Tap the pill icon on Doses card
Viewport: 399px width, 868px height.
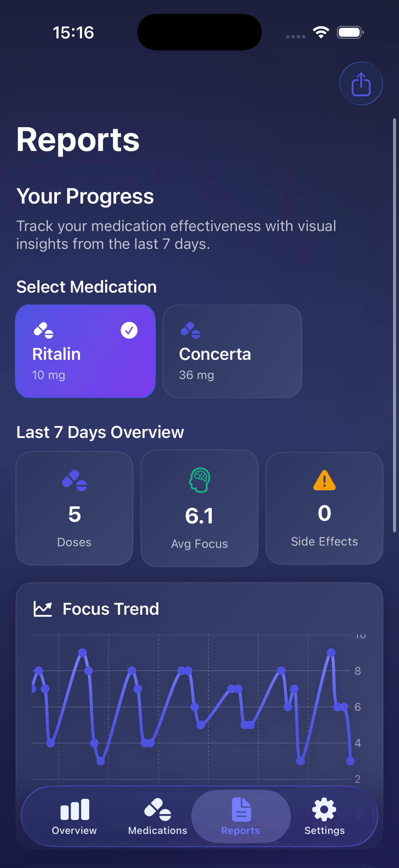pyautogui.click(x=74, y=480)
